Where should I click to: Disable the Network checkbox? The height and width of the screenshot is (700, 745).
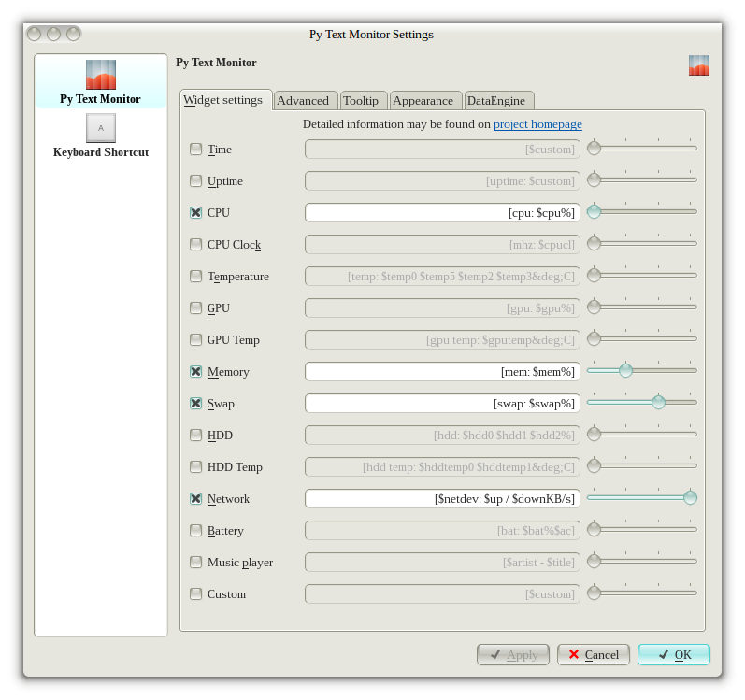coord(195,499)
